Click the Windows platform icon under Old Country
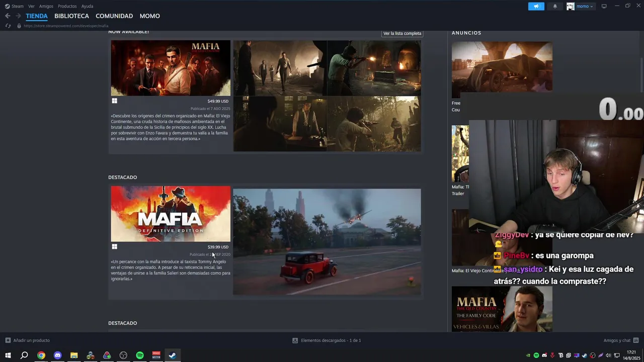644x362 pixels. (114, 101)
